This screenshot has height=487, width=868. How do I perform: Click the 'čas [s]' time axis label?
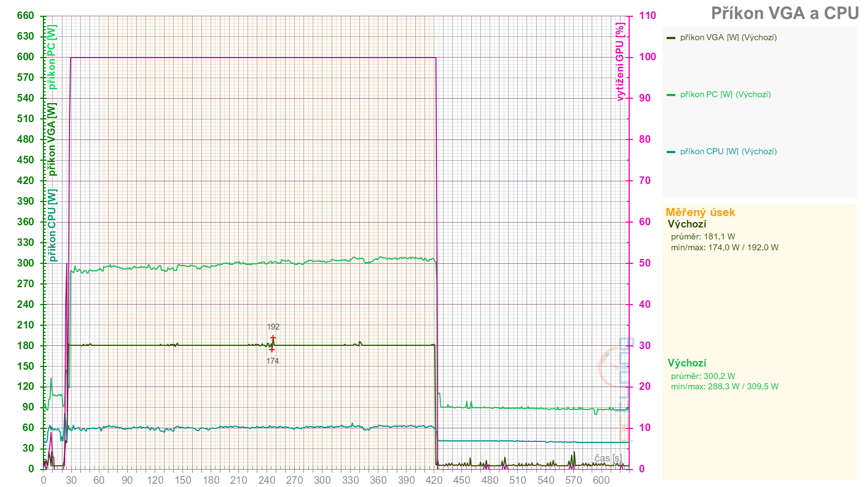(607, 458)
